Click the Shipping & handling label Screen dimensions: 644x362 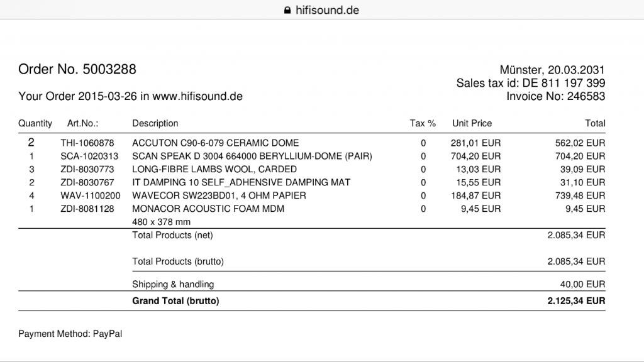[173, 285]
